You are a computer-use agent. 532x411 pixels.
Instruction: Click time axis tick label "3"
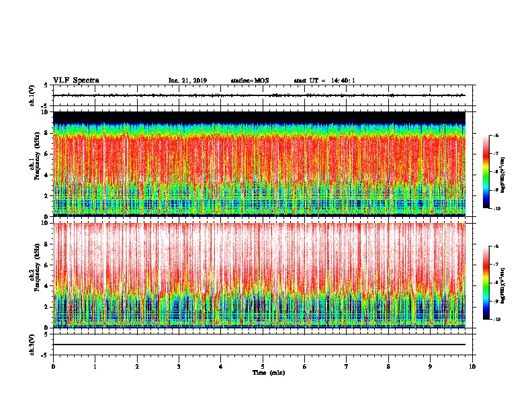pyautogui.click(x=179, y=367)
